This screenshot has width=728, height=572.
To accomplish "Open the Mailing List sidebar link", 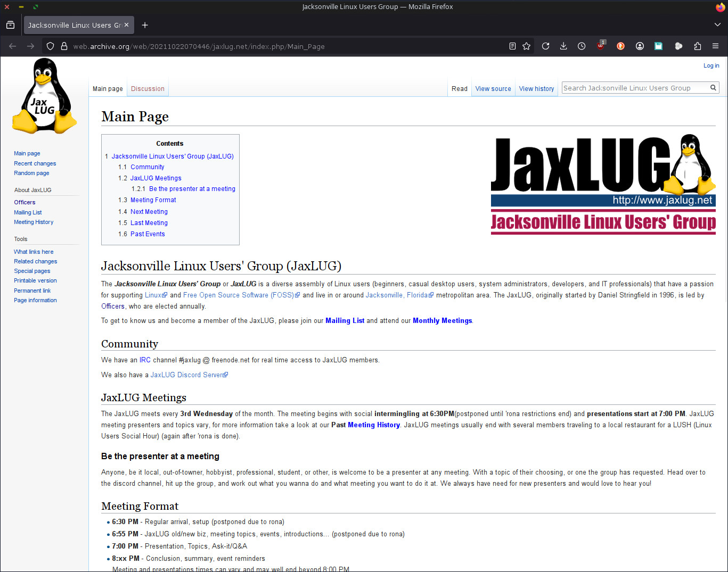I will coord(28,212).
